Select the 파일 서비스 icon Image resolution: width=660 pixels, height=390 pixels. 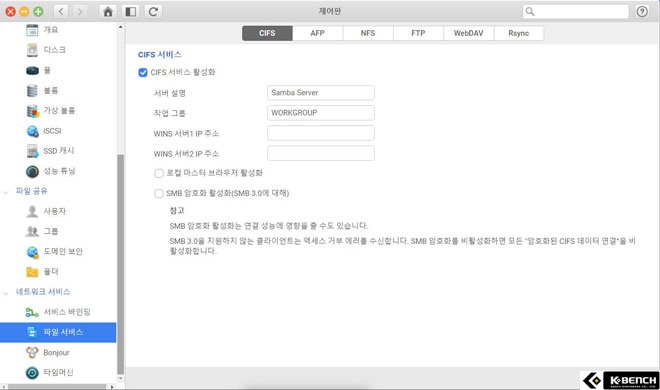32,332
